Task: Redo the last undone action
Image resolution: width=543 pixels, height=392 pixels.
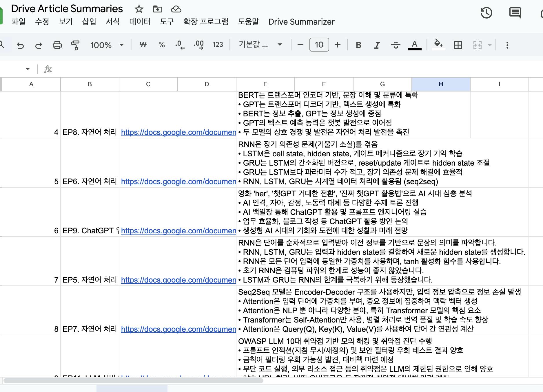Action: click(x=39, y=45)
